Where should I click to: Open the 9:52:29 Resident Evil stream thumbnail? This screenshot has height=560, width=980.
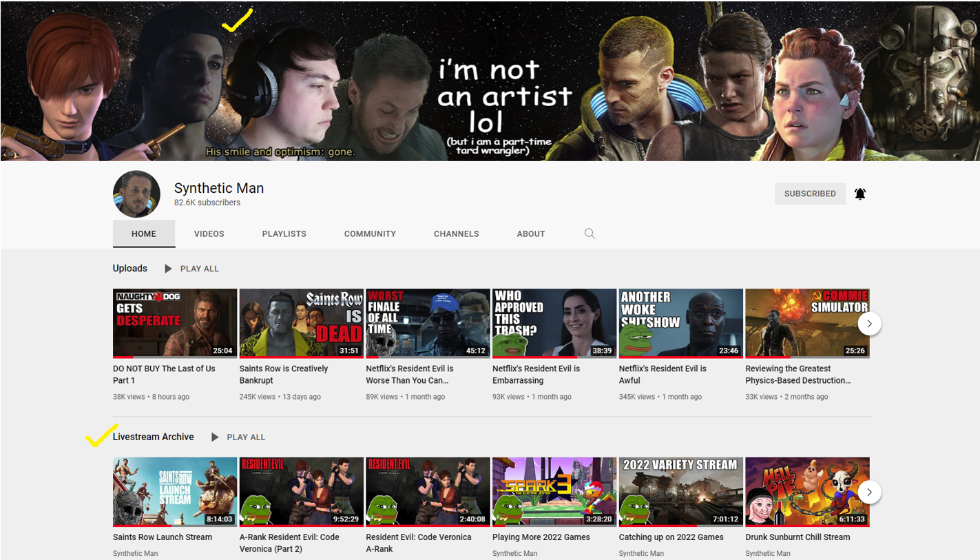302,492
